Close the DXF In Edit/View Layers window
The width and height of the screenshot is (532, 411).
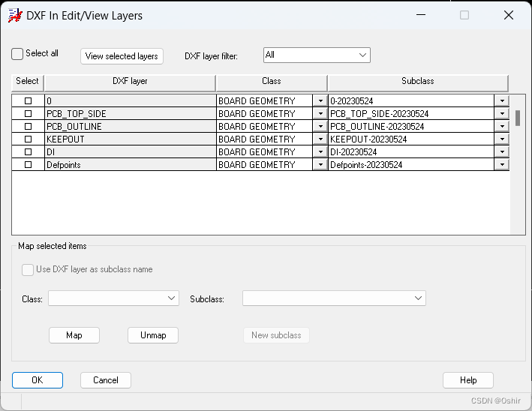click(508, 15)
